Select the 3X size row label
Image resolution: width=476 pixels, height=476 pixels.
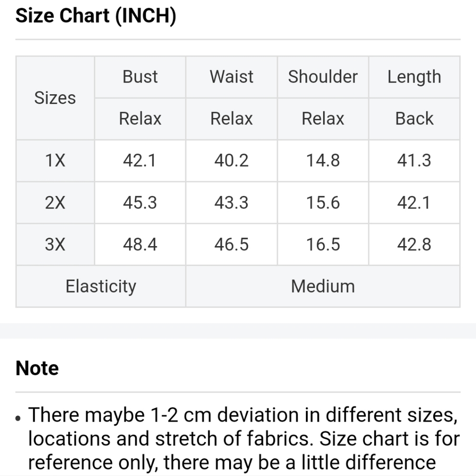55,244
